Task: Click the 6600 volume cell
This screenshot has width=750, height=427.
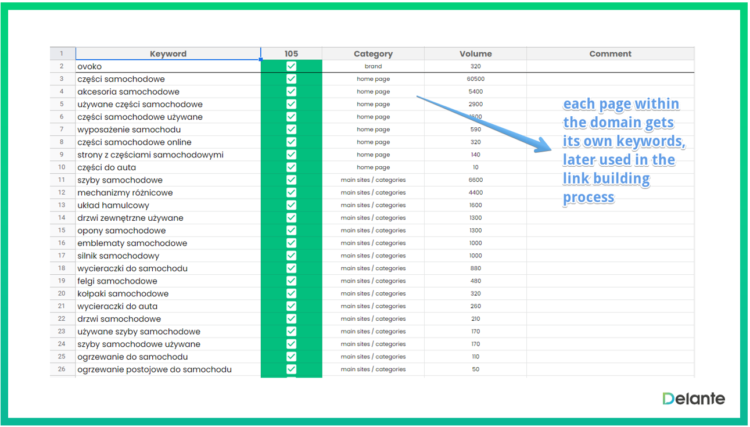Action: click(x=475, y=180)
